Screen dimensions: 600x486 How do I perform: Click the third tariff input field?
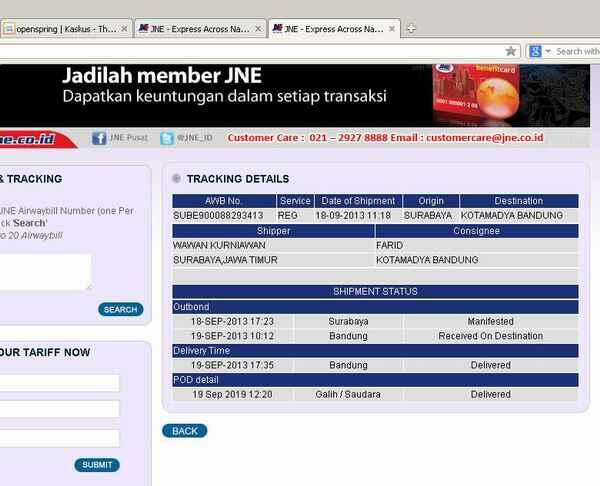(x=59, y=437)
